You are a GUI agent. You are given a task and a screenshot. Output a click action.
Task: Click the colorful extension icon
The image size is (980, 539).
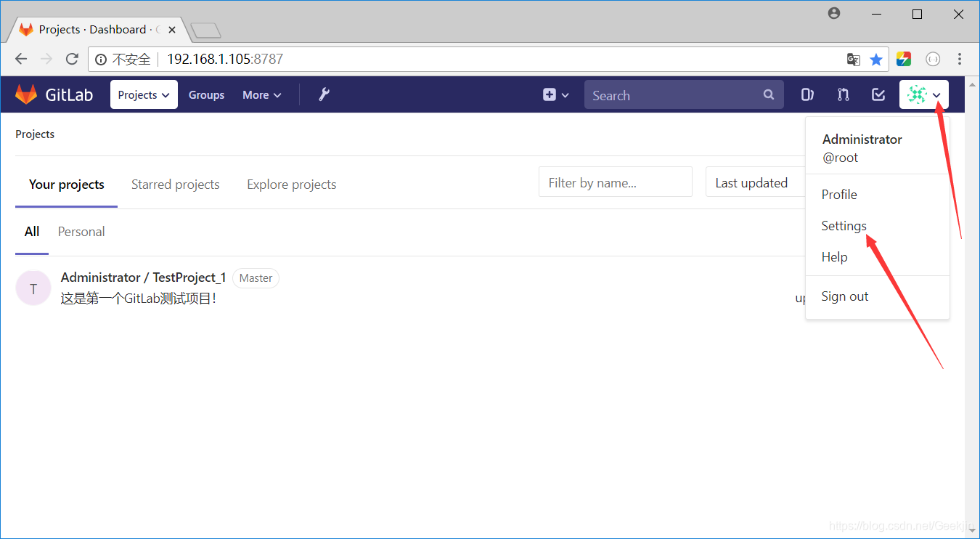click(904, 59)
